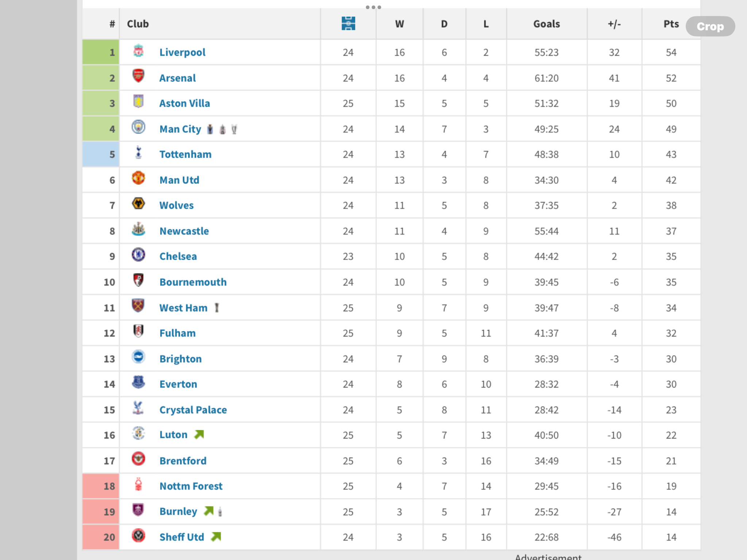Click the Liverpool club crest icon

point(138,51)
